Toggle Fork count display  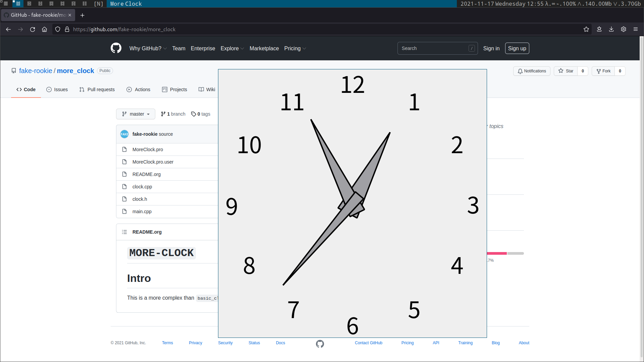(620, 71)
